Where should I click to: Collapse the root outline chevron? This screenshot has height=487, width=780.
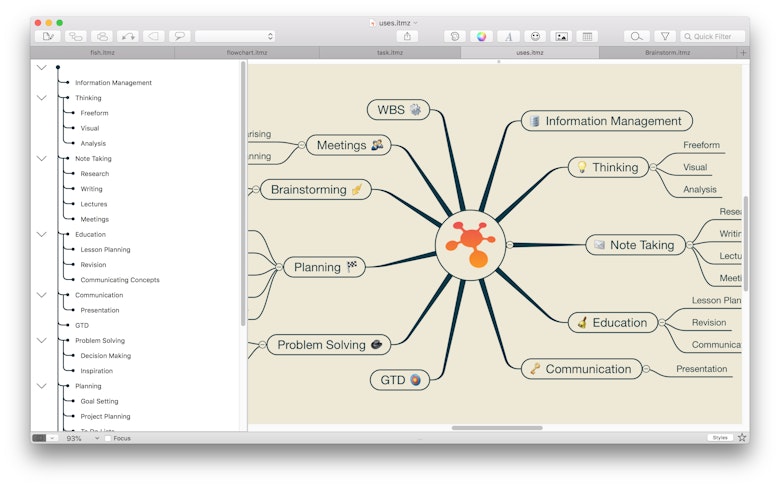pyautogui.click(x=42, y=68)
